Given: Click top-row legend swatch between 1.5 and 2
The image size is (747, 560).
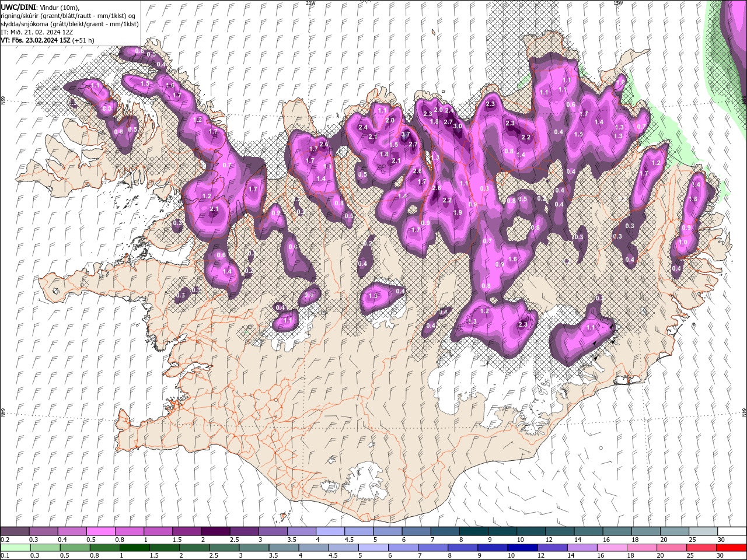Looking at the screenshot, I should 186,531.
